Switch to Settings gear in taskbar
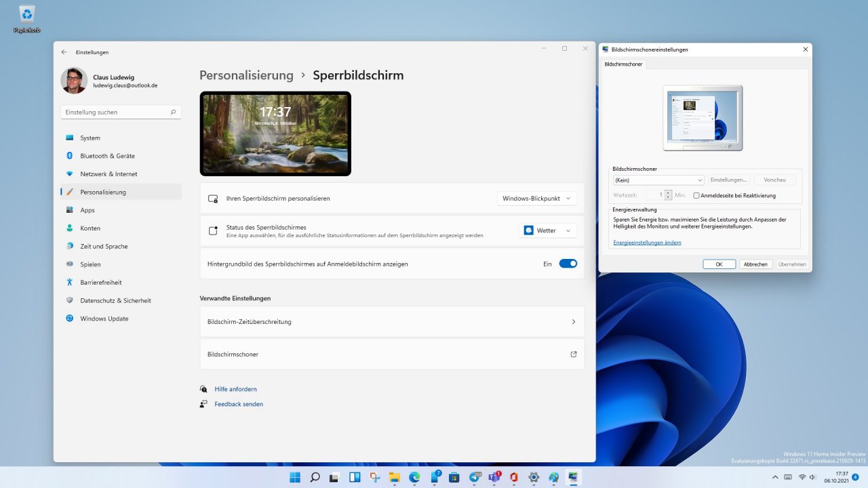The height and width of the screenshot is (488, 868). 534,477
